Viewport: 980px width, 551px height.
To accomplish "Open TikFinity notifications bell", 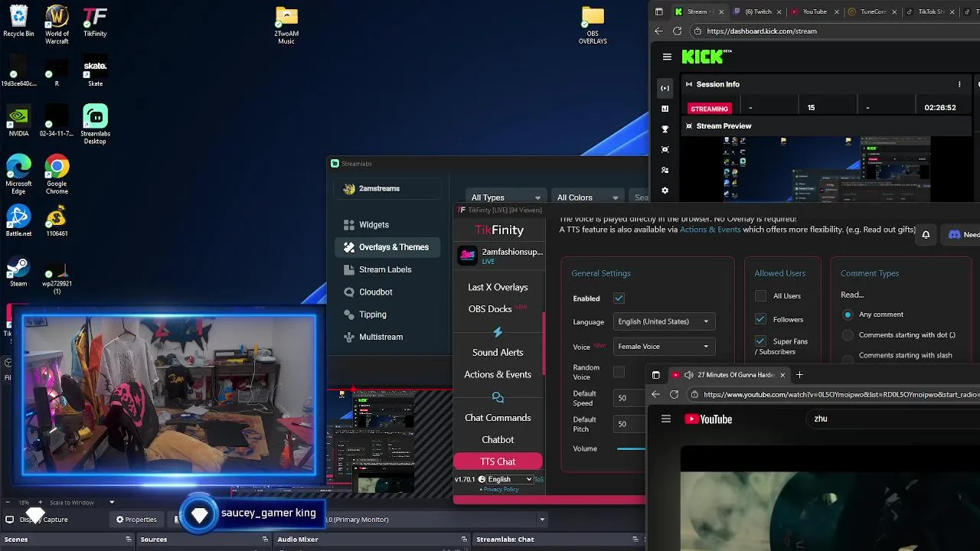I will 926,235.
